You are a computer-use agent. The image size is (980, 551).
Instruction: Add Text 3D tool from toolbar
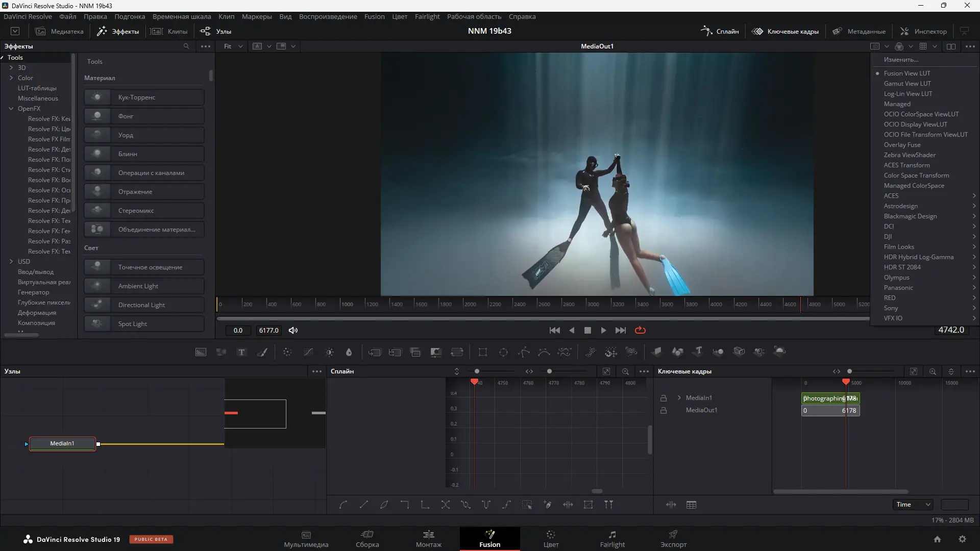(698, 351)
